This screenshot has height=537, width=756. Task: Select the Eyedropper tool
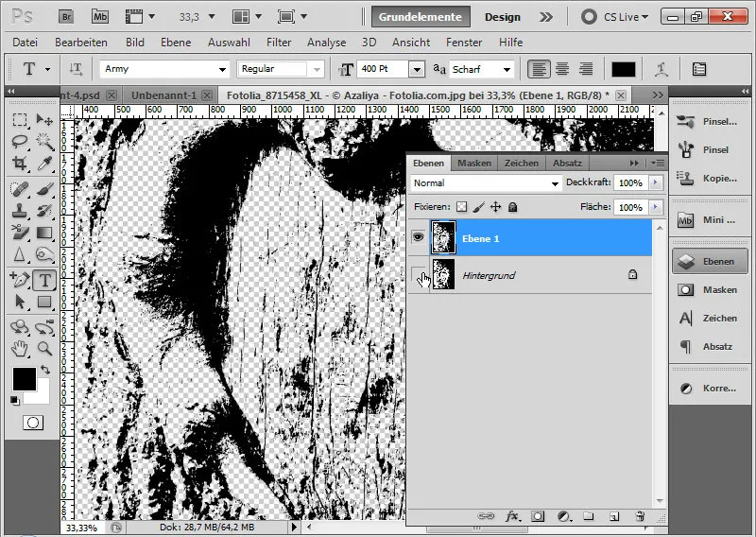[x=44, y=163]
